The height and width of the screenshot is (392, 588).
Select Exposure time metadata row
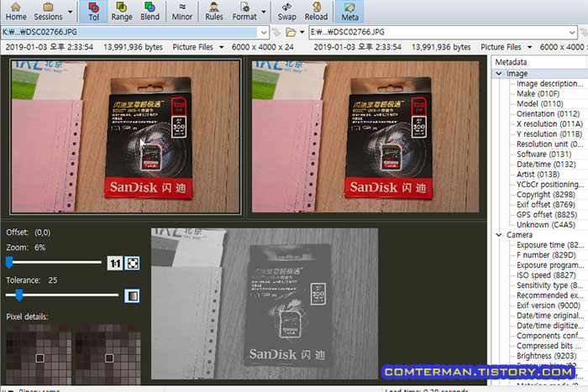point(549,245)
